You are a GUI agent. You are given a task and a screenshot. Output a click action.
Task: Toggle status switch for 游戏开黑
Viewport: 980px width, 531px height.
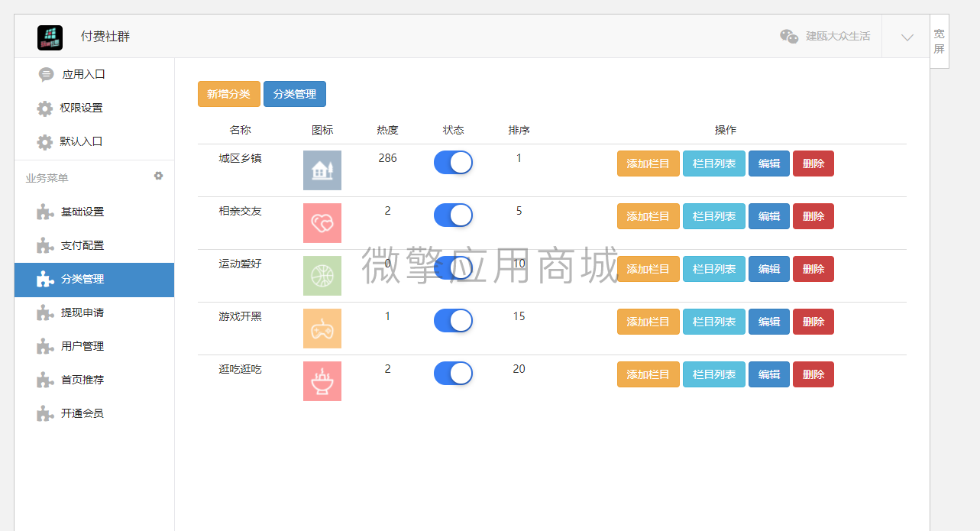tap(453, 321)
